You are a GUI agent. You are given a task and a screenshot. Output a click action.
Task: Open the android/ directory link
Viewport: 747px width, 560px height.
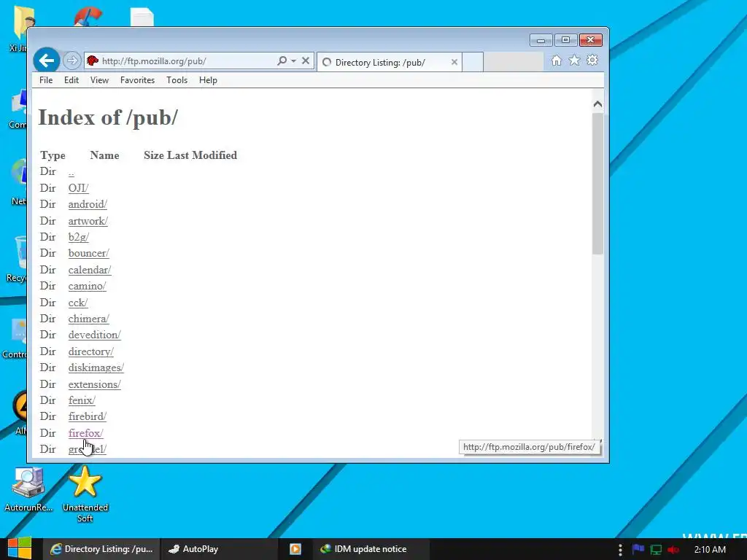point(88,204)
